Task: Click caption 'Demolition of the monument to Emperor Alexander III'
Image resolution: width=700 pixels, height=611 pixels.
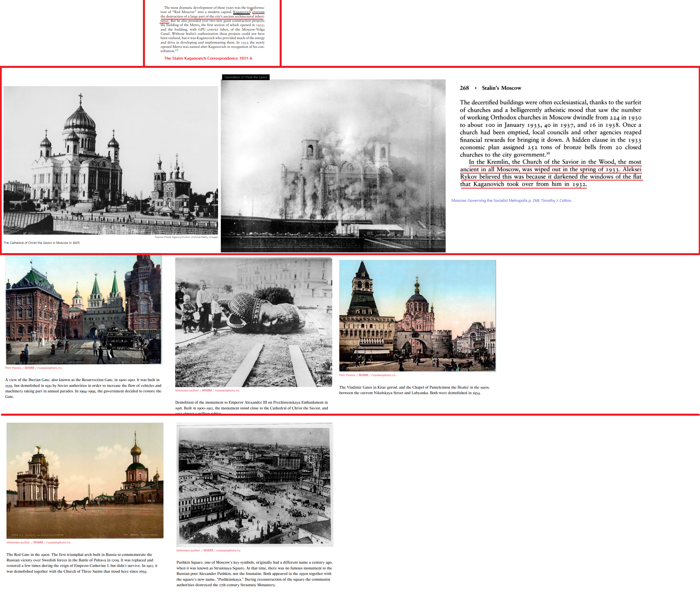Action: click(252, 408)
